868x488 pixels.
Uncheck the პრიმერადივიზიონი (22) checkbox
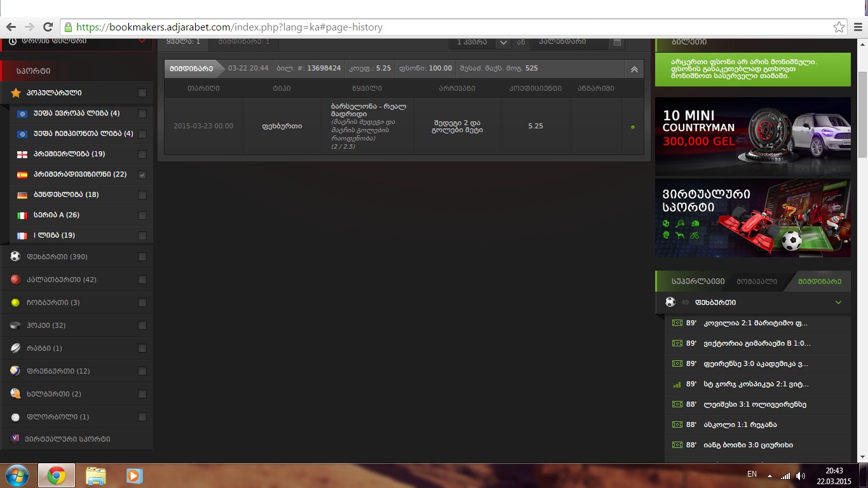[142, 175]
